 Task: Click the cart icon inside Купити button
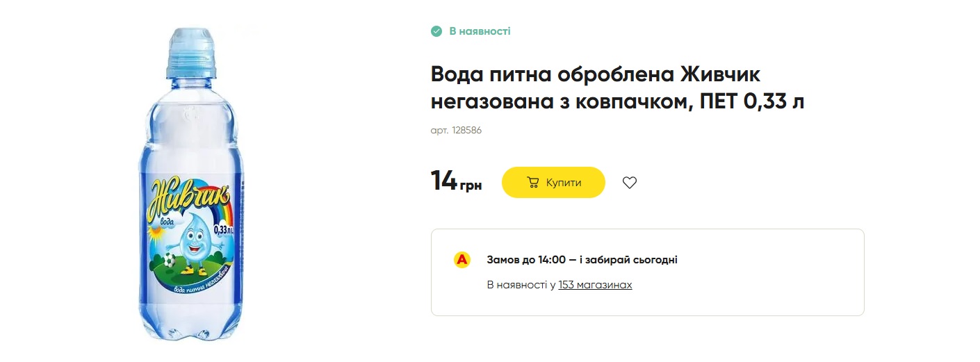(x=533, y=183)
